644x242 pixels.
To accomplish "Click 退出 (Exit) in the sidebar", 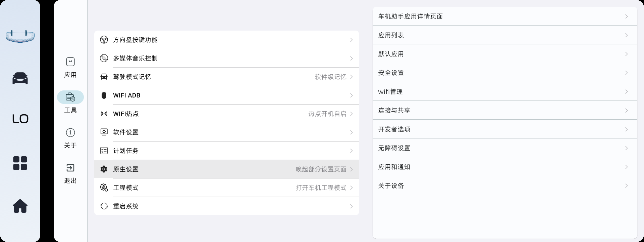I will point(70,173).
